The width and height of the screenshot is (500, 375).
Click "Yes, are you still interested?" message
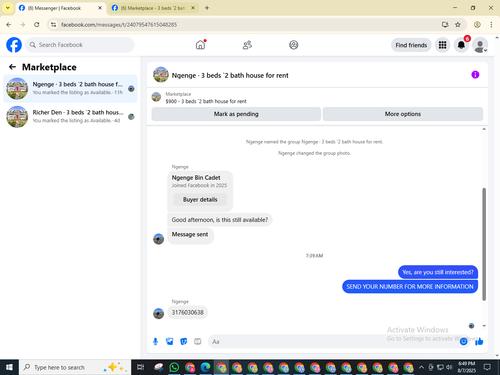pyautogui.click(x=438, y=272)
